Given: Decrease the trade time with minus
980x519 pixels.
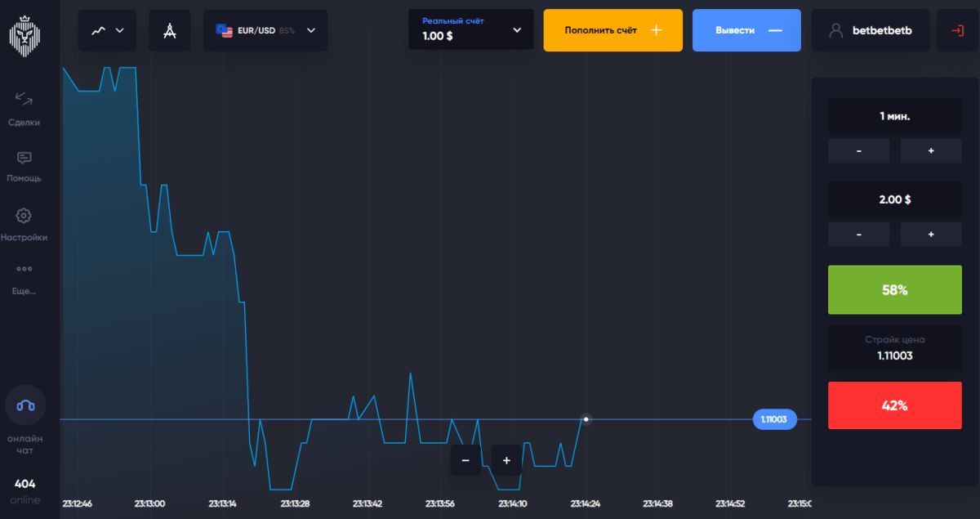Looking at the screenshot, I should click(x=859, y=151).
